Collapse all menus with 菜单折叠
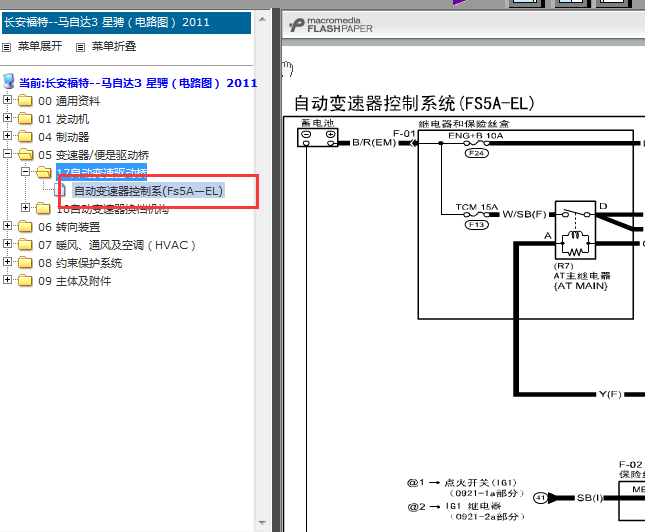This screenshot has height=532, width=645. [114, 46]
